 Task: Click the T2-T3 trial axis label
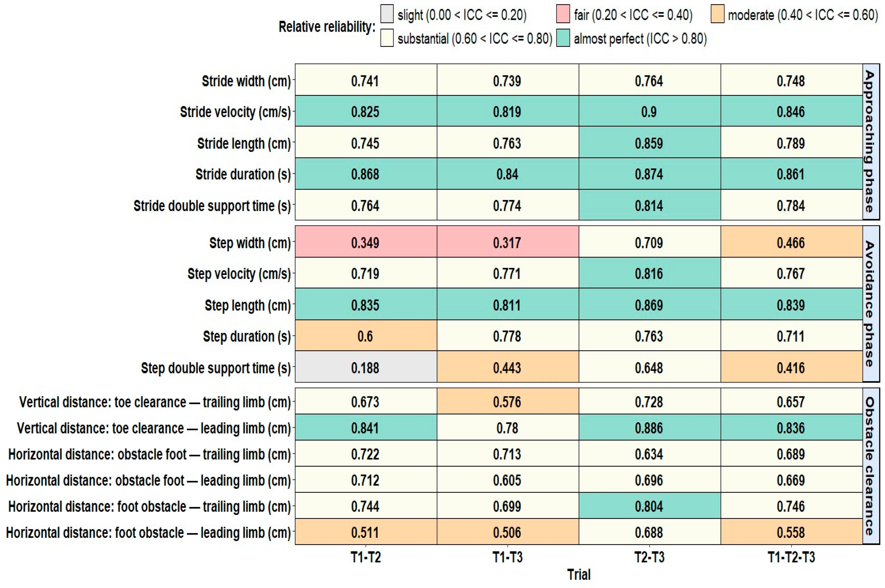click(649, 557)
